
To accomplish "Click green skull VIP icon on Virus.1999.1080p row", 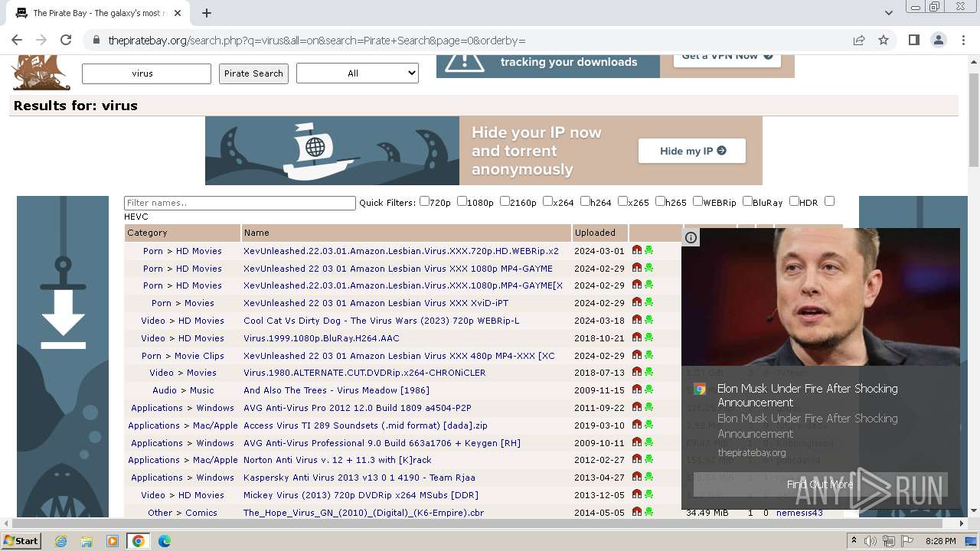I will tap(649, 337).
